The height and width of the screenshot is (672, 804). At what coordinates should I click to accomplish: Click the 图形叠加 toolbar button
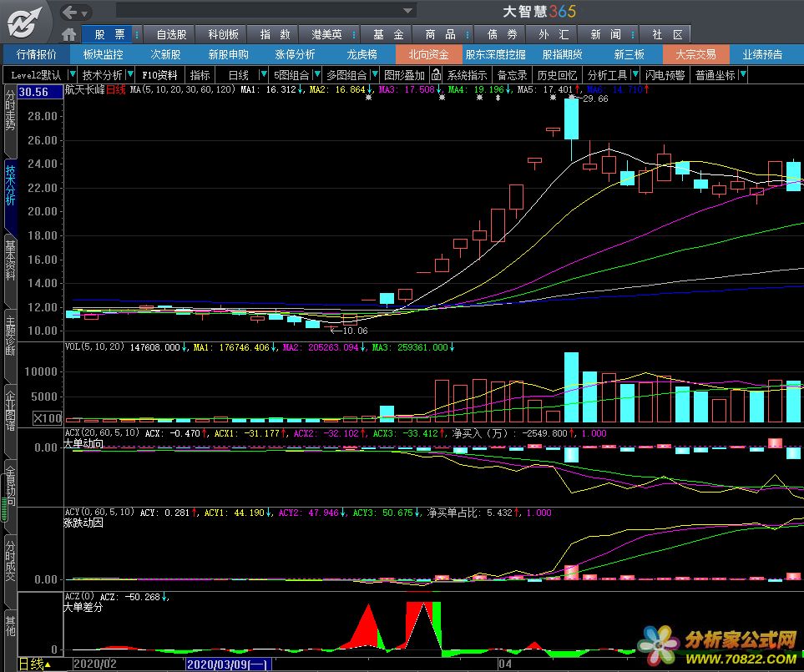[405, 75]
